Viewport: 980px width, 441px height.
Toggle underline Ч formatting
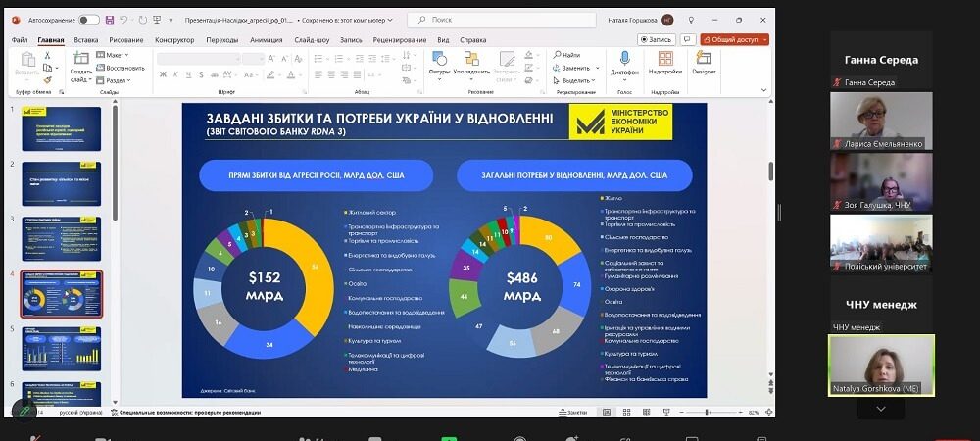[x=189, y=74]
